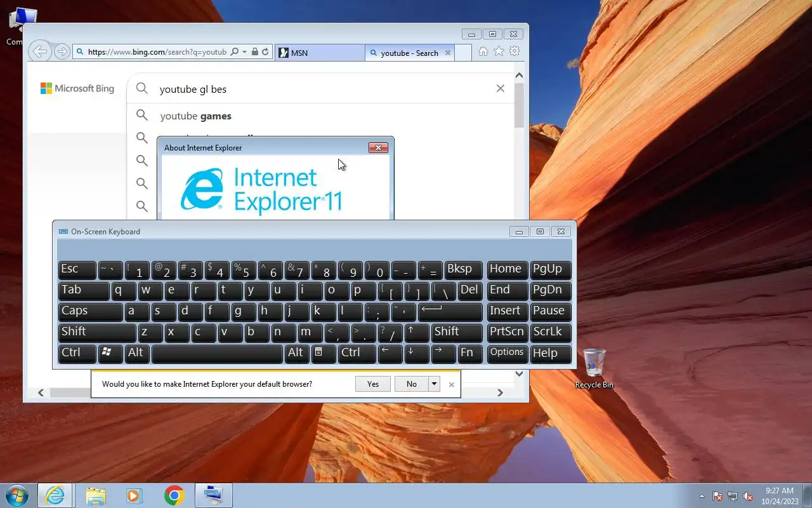Expand the No button dropdown arrow
The image size is (812, 508).
tap(434, 384)
